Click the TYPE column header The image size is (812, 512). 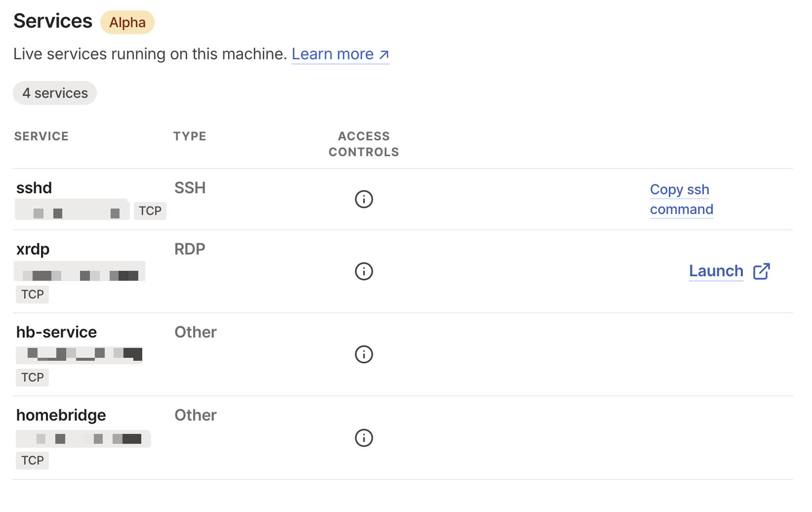point(190,136)
